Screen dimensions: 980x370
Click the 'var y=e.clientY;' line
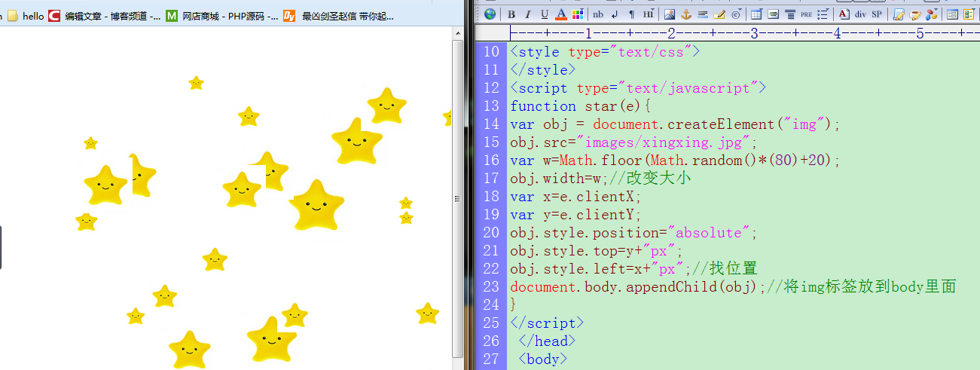(x=575, y=215)
